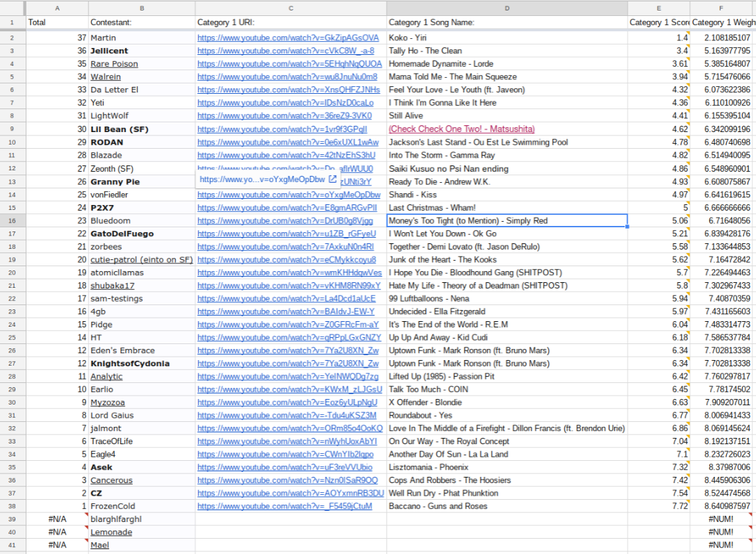Image resolution: width=756 pixels, height=554 pixels.
Task: Open FrozenCold's YouTube link _F5459jCtuM
Action: [284, 506]
